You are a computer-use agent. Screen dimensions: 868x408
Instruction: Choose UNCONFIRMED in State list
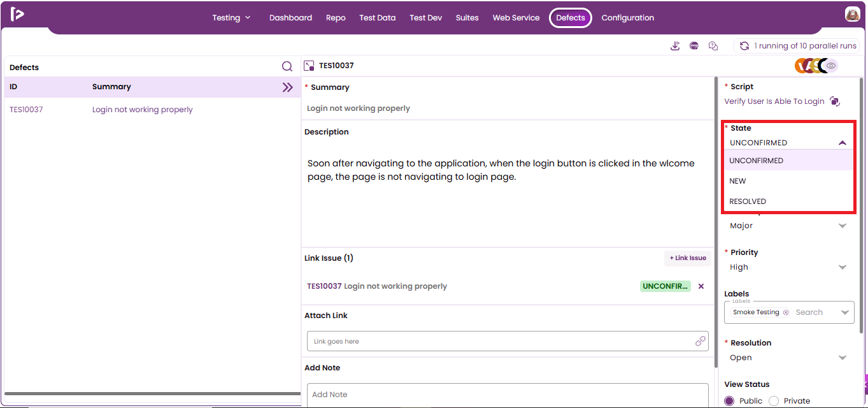788,161
